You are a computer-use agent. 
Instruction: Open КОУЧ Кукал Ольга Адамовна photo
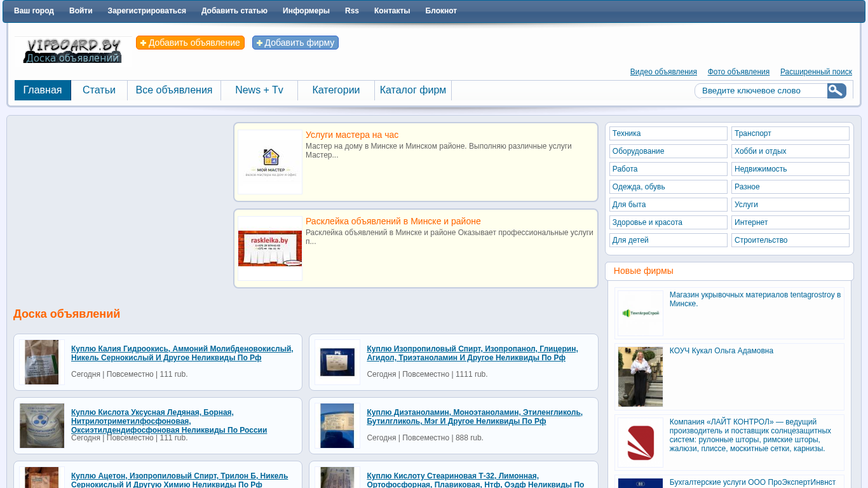tap(641, 377)
